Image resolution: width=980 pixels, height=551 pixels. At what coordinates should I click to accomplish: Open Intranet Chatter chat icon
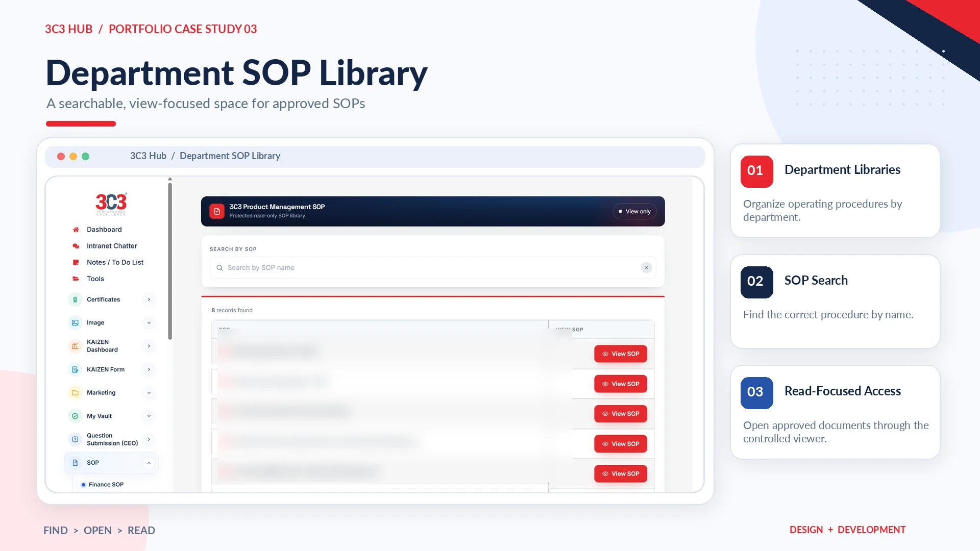tap(76, 246)
